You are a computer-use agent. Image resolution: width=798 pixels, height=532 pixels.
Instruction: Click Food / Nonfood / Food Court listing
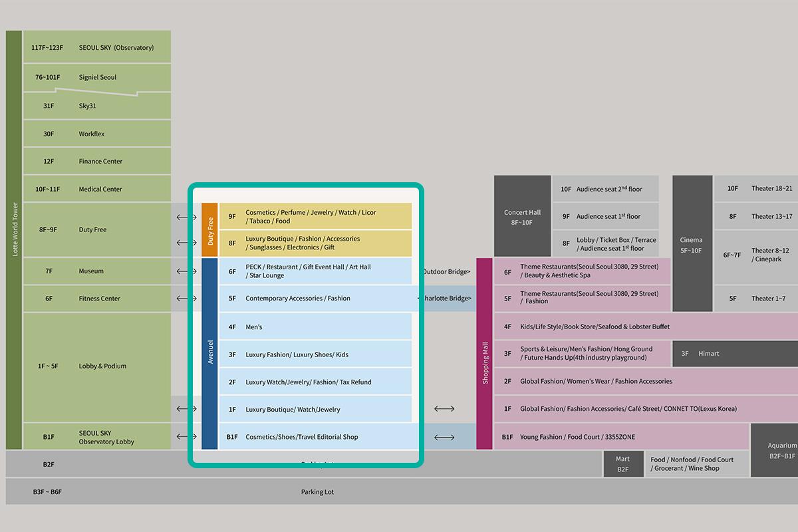click(692, 464)
